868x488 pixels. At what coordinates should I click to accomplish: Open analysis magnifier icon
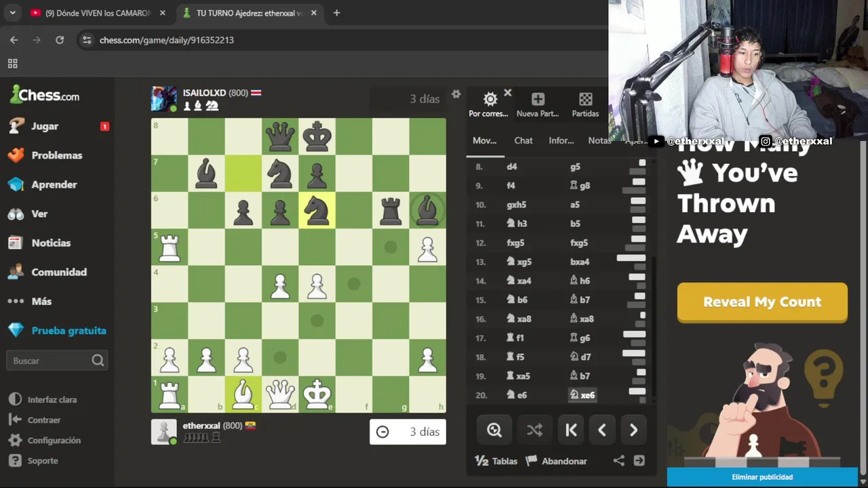pyautogui.click(x=494, y=430)
